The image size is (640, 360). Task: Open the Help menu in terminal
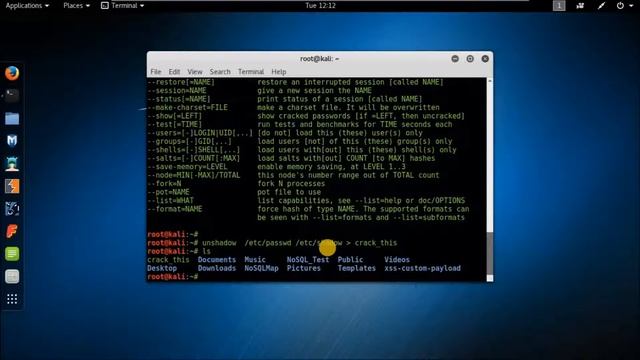(x=279, y=72)
